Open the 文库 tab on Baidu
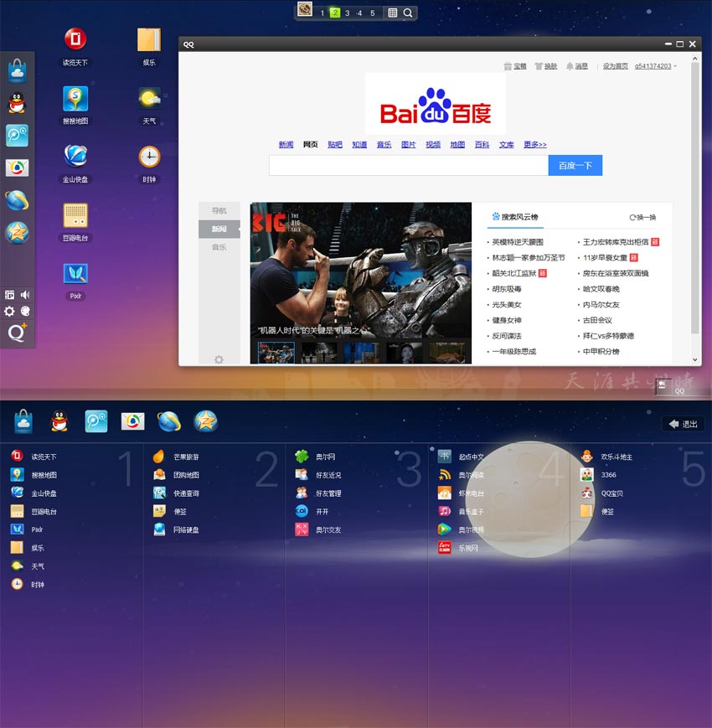This screenshot has width=712, height=728. point(507,144)
